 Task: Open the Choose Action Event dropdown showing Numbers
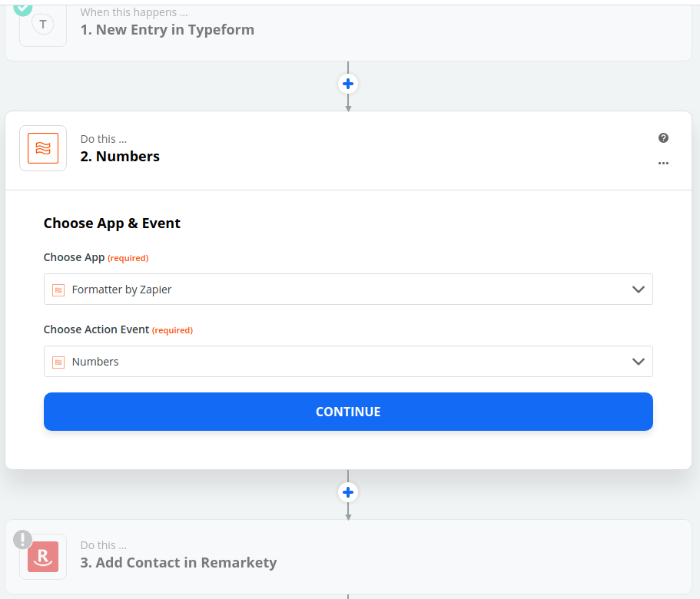pyautogui.click(x=348, y=361)
